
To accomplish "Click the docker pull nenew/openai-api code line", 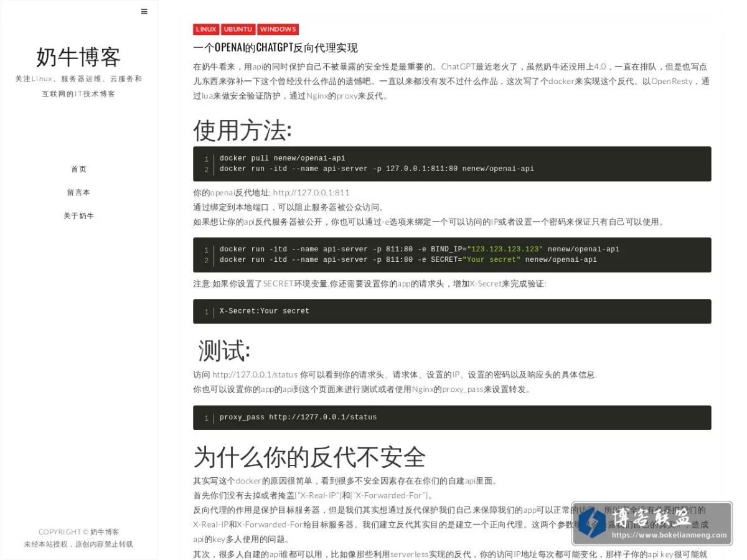I will 282,158.
